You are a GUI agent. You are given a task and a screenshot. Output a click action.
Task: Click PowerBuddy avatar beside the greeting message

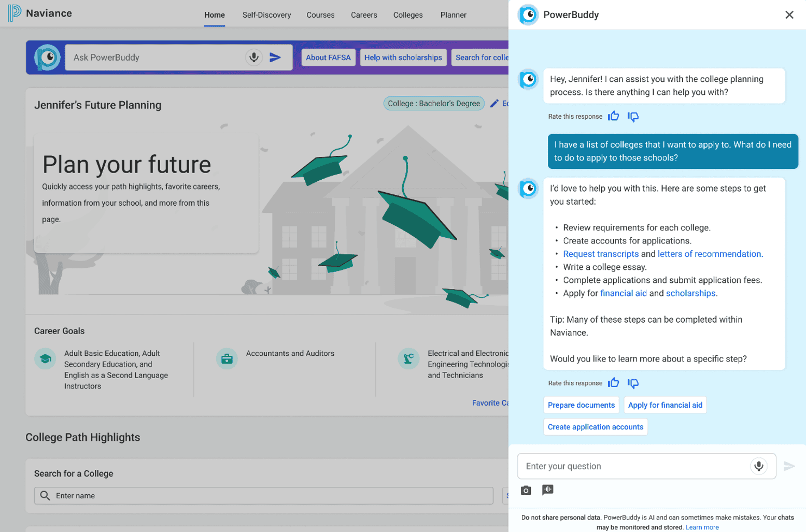[529, 79]
